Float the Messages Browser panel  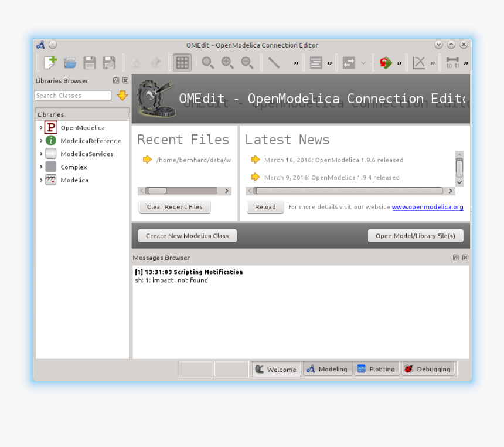(x=456, y=258)
